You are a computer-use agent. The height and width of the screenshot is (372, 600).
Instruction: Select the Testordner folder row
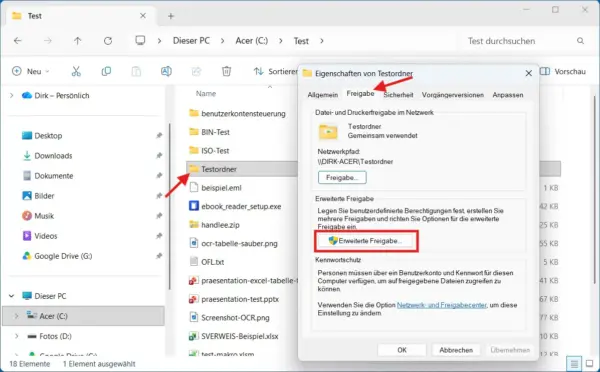(x=242, y=169)
